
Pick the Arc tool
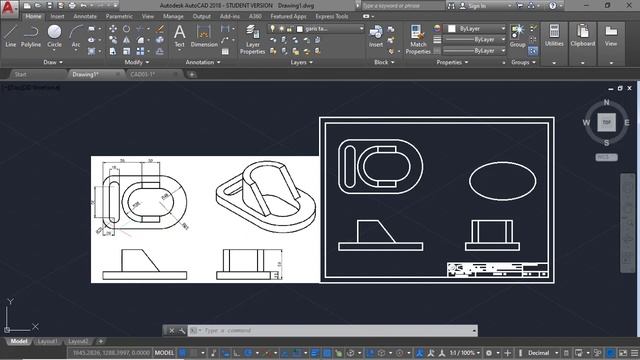coord(76,36)
